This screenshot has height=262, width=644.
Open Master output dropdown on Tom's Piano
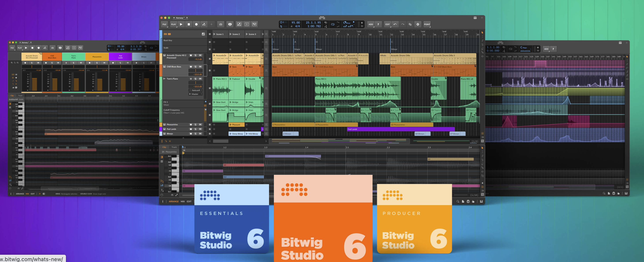point(196,94)
